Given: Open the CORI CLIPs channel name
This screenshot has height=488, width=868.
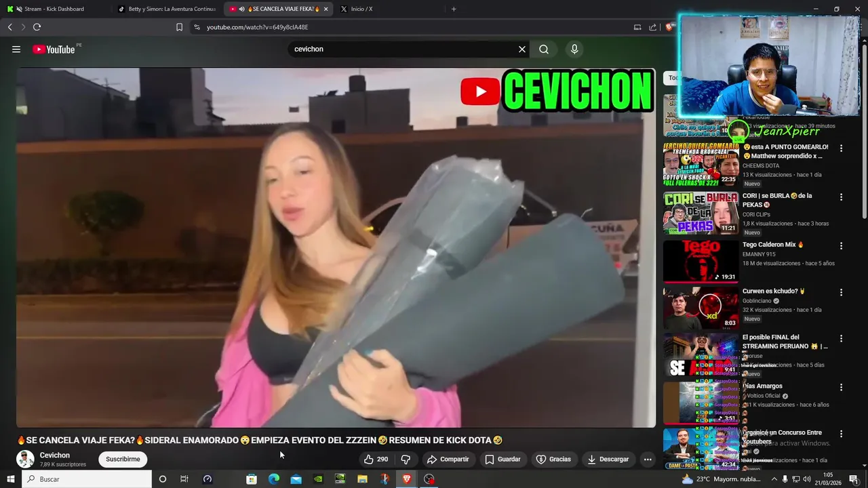Looking at the screenshot, I should point(756,214).
